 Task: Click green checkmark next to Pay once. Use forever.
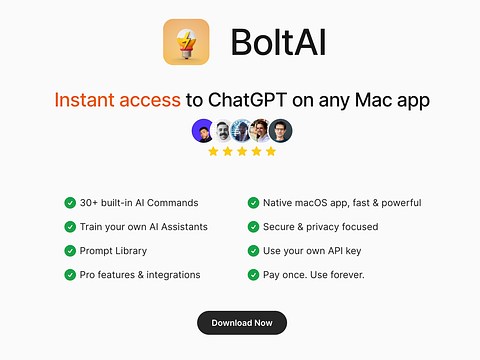253,275
